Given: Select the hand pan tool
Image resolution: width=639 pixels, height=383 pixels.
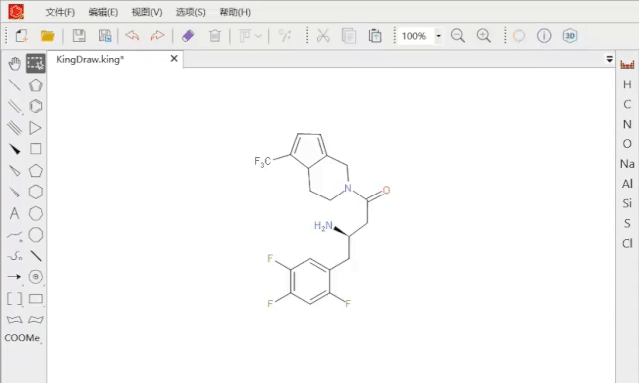Looking at the screenshot, I should [x=14, y=64].
